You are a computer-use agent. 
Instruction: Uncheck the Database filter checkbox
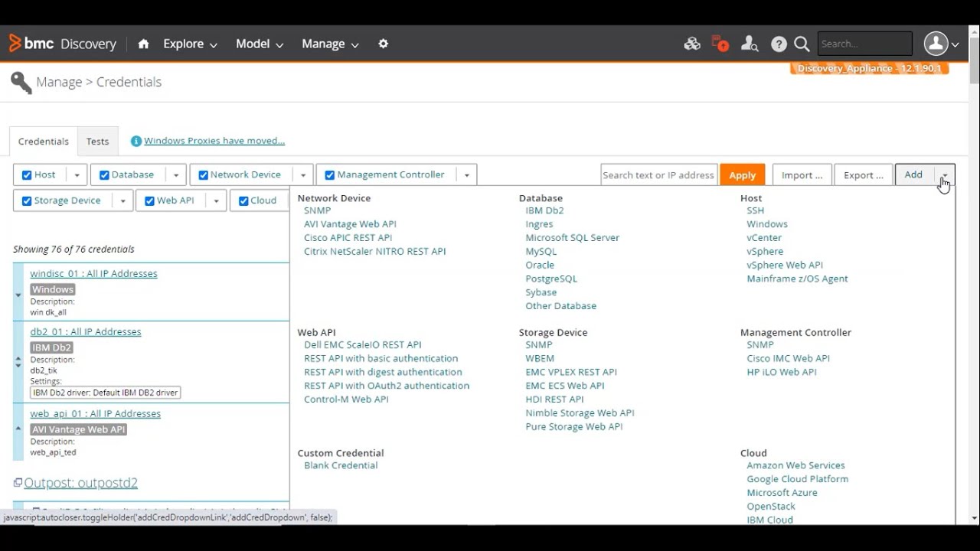104,175
